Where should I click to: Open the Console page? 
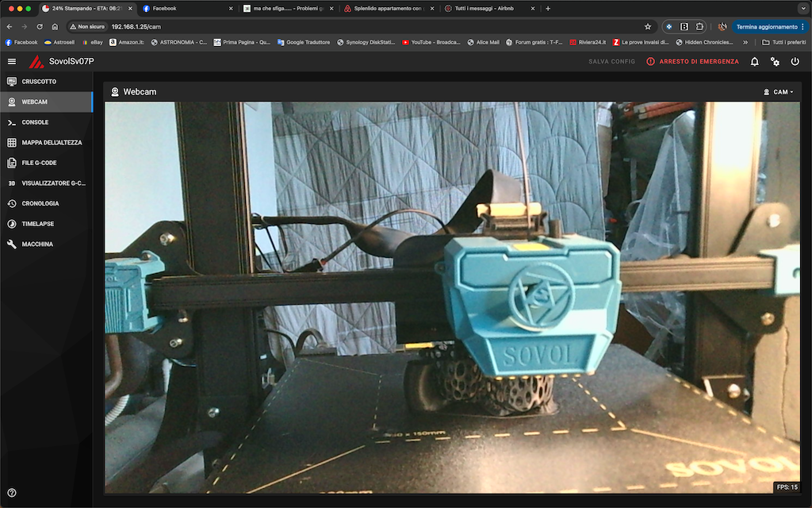click(35, 122)
